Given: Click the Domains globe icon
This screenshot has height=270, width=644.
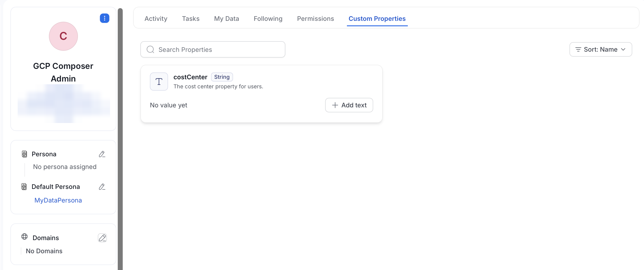Looking at the screenshot, I should click(24, 236).
